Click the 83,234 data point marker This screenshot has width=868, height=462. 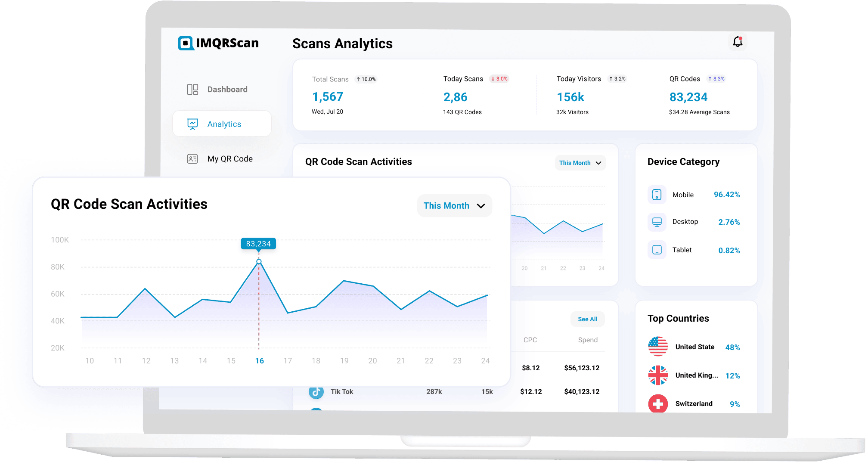point(259,261)
